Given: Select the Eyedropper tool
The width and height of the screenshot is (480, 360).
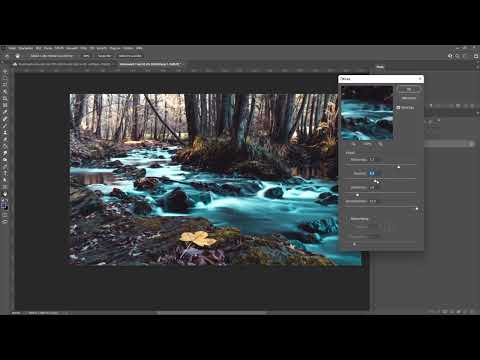Looking at the screenshot, I should coord(5,112).
